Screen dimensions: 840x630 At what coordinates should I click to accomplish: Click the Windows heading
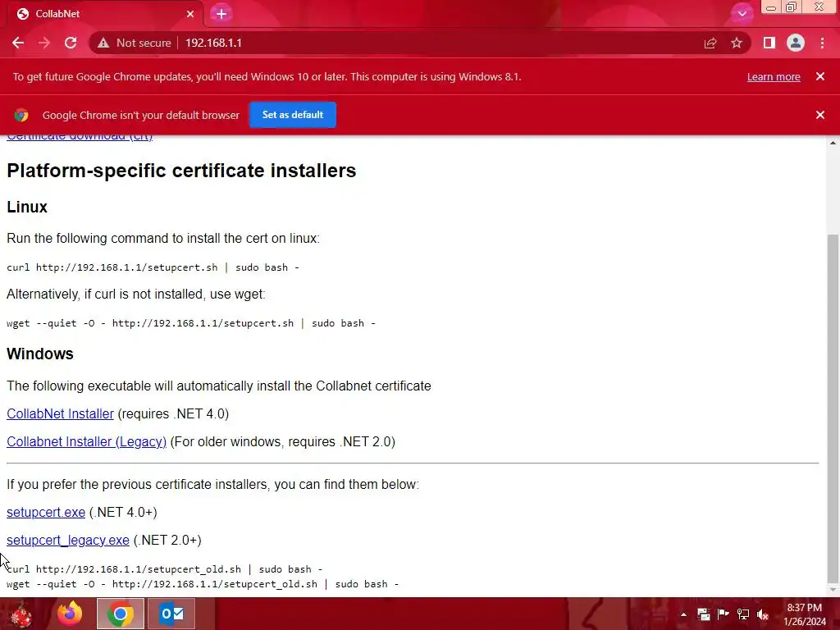click(40, 354)
